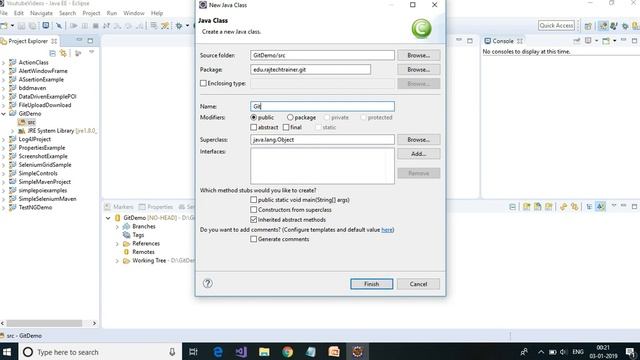Screen dimensions: 640x360
Task: Click Browse next to Package field
Action: 419,69
